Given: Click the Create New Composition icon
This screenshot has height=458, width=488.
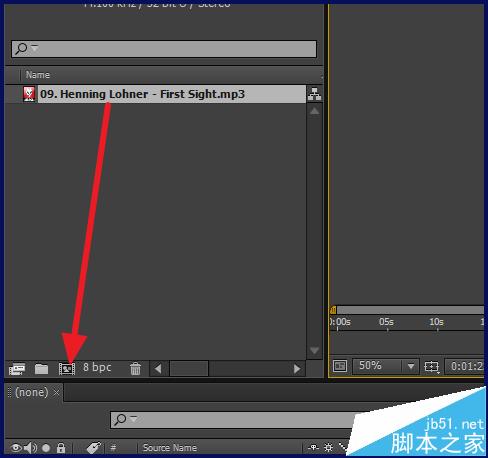Looking at the screenshot, I should click(x=67, y=369).
